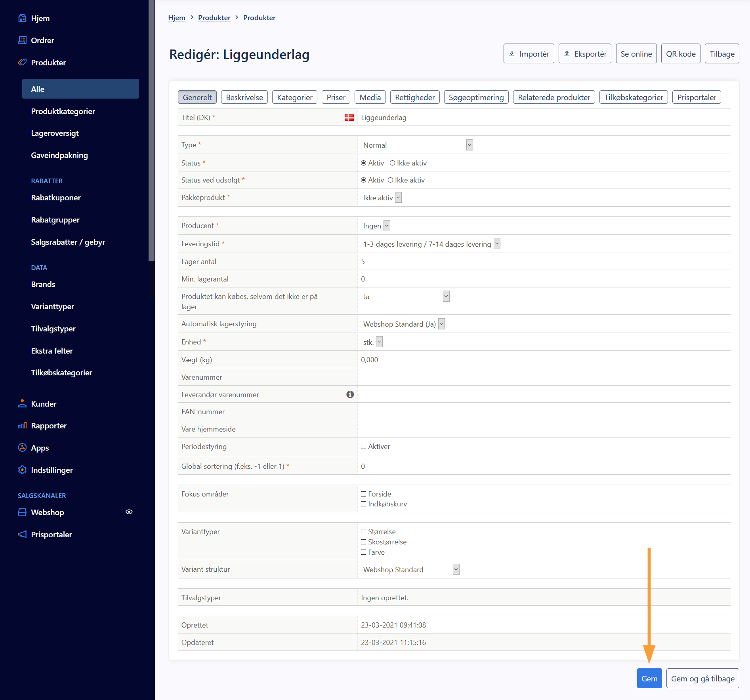Click the Rapporter bar chart icon
750x700 pixels.
pos(22,426)
